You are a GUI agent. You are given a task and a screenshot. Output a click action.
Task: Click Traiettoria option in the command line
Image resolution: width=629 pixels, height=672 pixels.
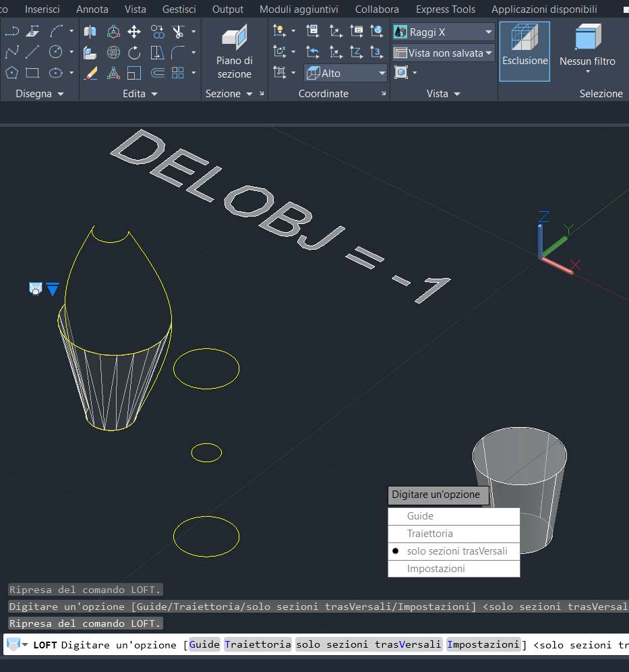coord(258,644)
